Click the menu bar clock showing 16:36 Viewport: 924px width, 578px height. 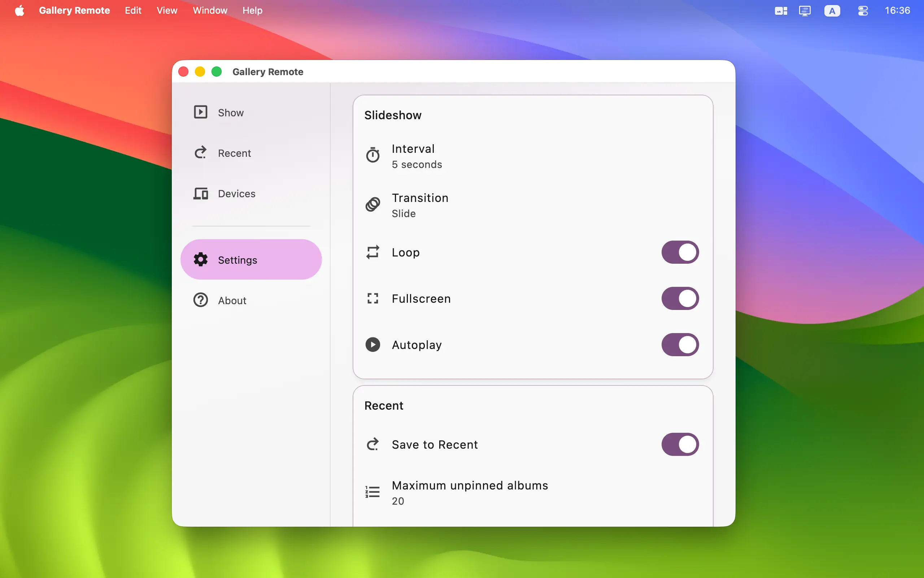[897, 10]
